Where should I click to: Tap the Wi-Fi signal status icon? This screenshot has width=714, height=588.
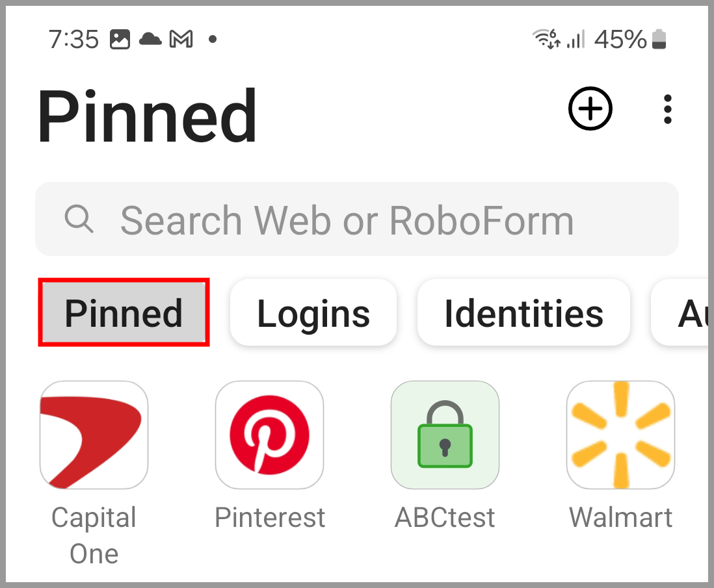(546, 39)
